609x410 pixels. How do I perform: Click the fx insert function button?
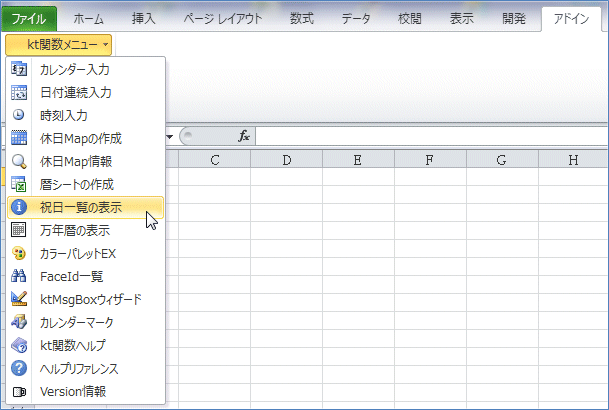pyautogui.click(x=243, y=136)
